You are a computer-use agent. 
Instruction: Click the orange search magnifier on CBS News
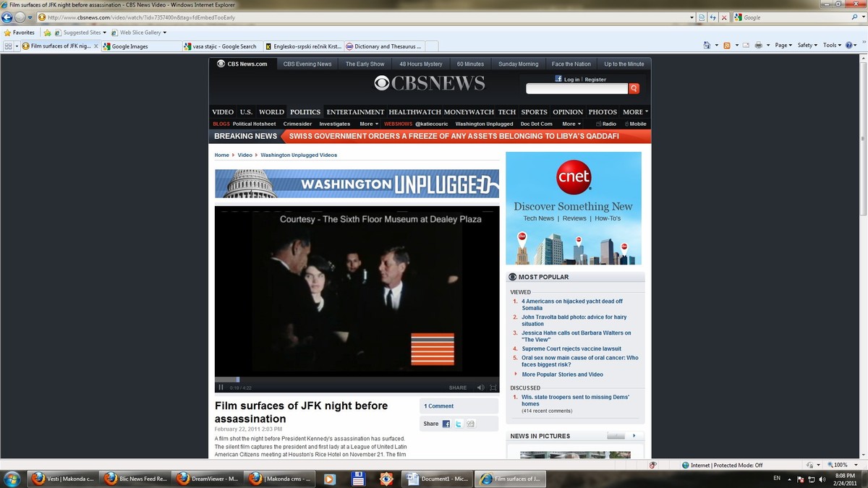634,88
